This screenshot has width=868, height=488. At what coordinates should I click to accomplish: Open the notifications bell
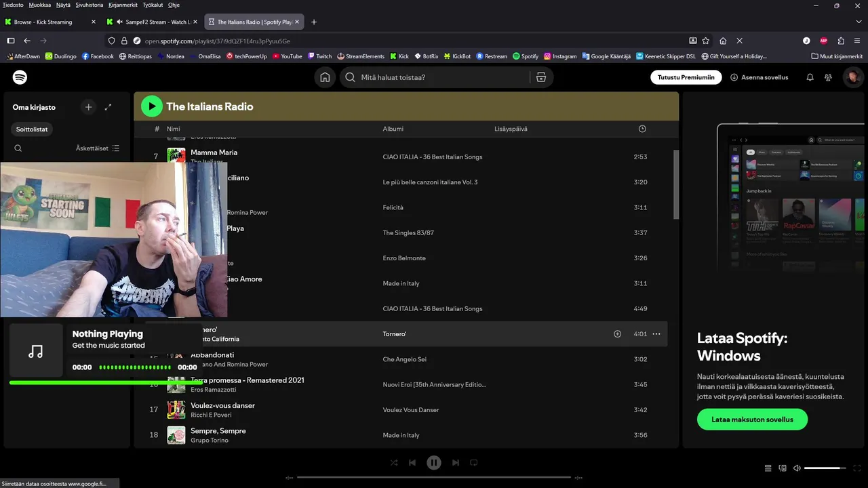(810, 77)
